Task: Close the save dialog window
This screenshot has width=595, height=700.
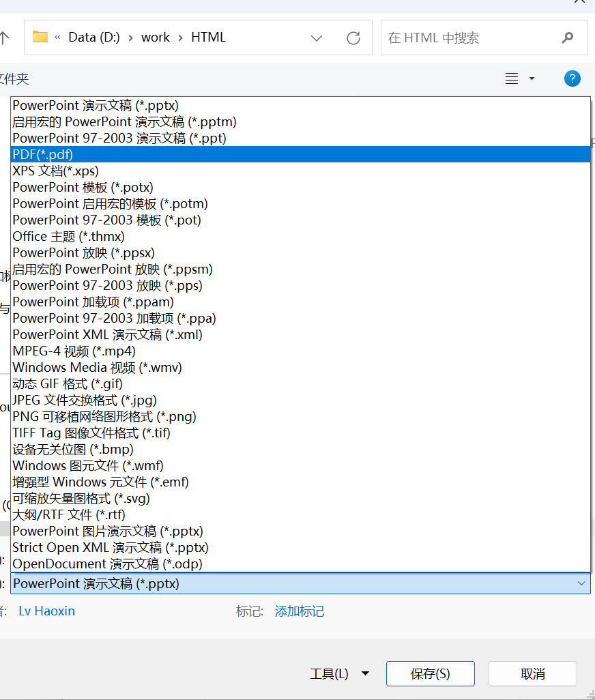Action: (x=579, y=2)
